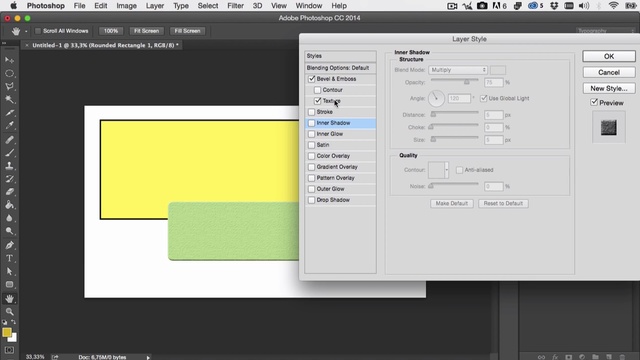
Task: Open the File menu
Action: point(80,6)
